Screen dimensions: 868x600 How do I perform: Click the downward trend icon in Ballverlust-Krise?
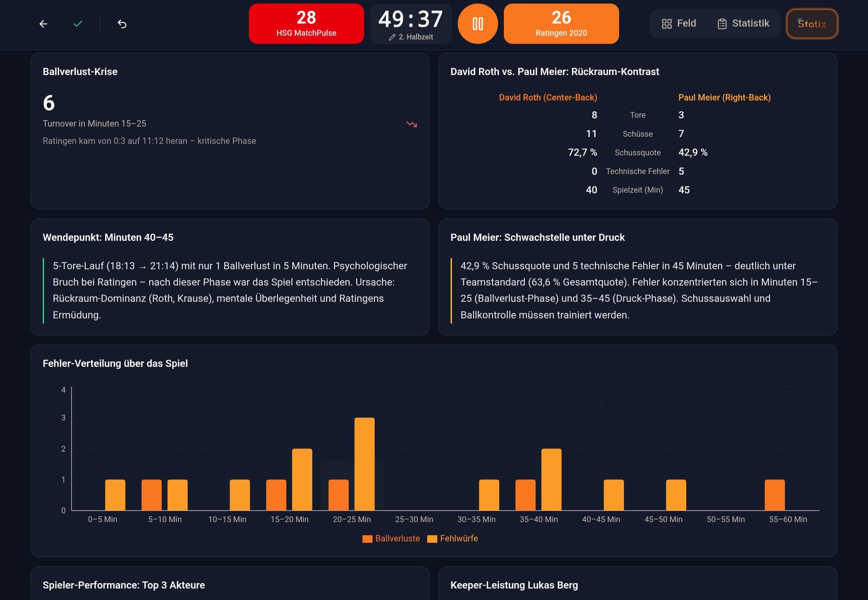pos(411,124)
